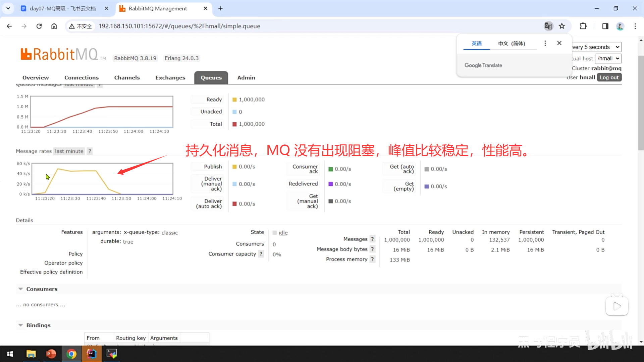
Task: Toggle the browser side panel icon
Action: coord(605,26)
